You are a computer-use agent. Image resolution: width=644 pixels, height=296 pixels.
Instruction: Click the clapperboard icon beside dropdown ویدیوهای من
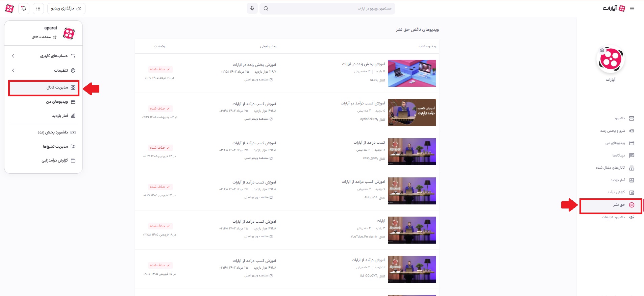pyautogui.click(x=73, y=102)
